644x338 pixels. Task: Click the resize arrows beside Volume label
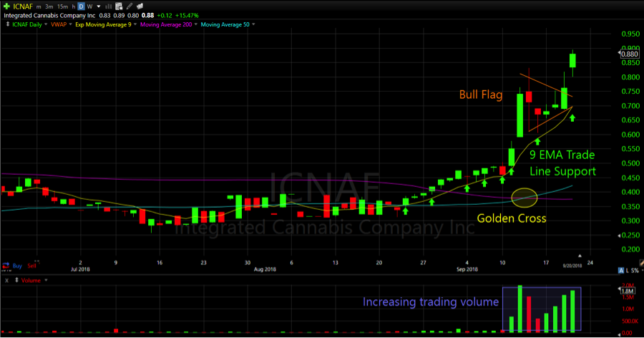click(16, 280)
